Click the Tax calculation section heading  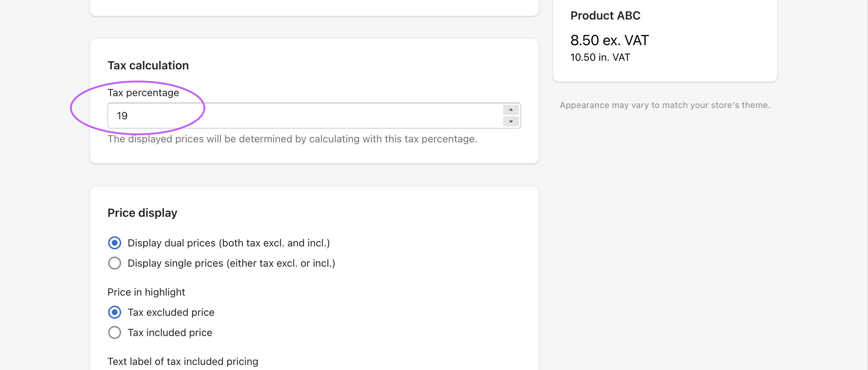148,65
